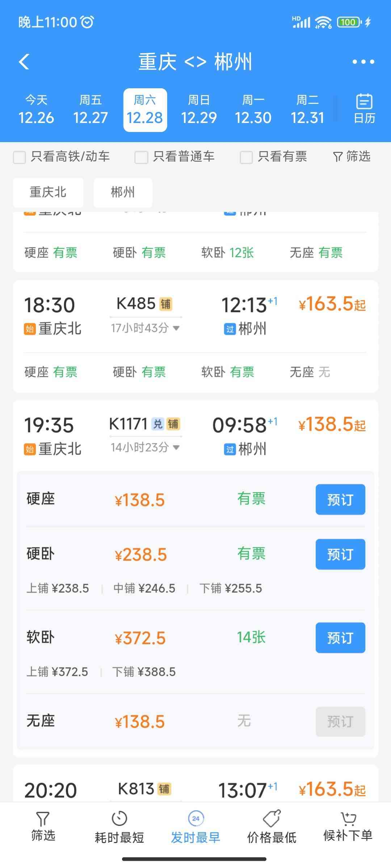The height and width of the screenshot is (868, 391).
Task: Select the 周日 12.29 date tab
Action: tap(199, 110)
